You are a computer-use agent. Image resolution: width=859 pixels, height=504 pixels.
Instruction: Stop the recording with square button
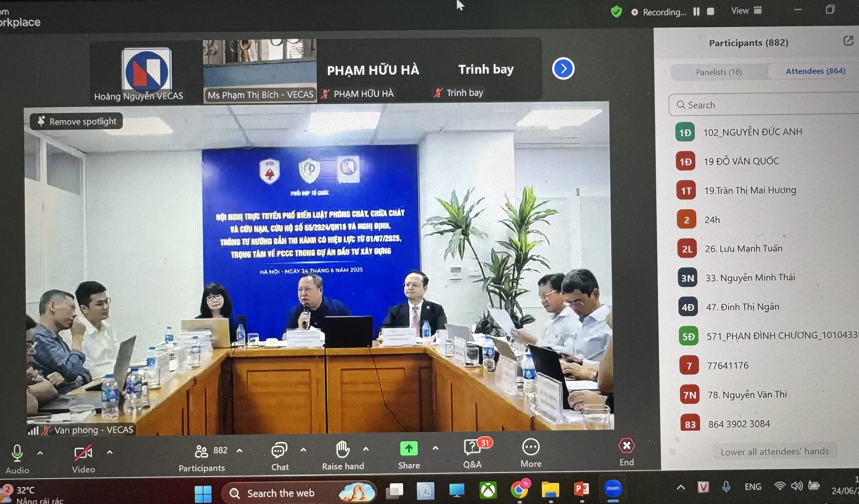[x=710, y=12]
